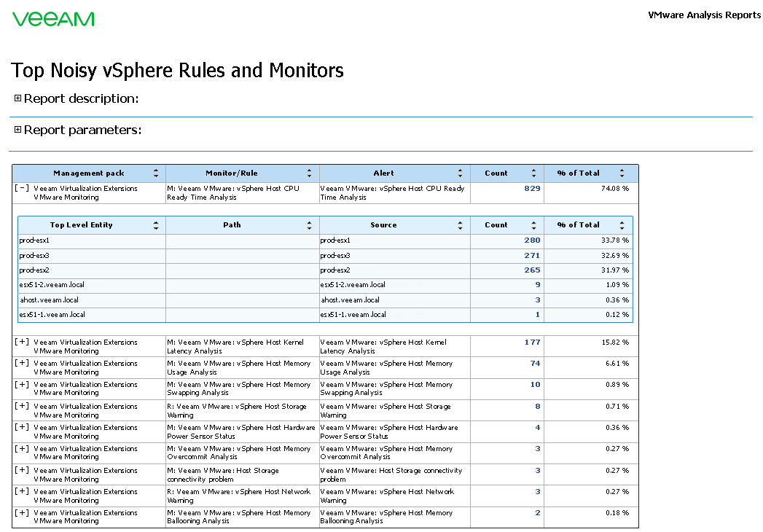Sort outer table by % of Total
Screen dimensions: 763x532
(622, 173)
